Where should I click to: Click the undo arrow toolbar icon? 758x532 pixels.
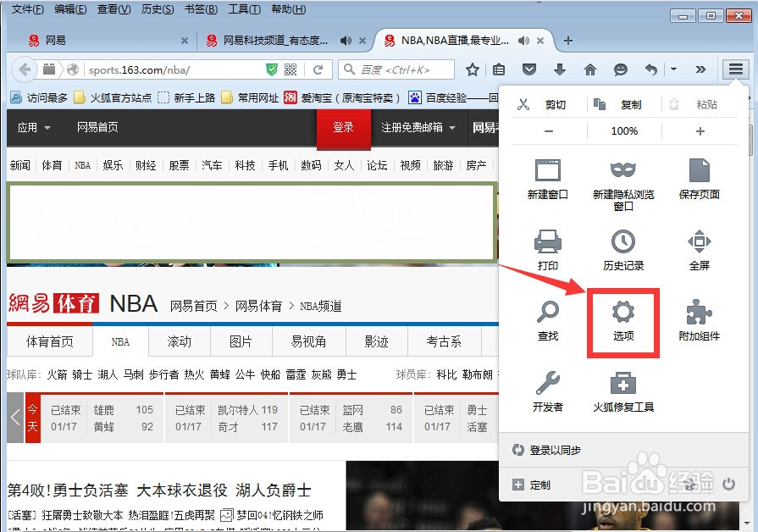pos(651,69)
